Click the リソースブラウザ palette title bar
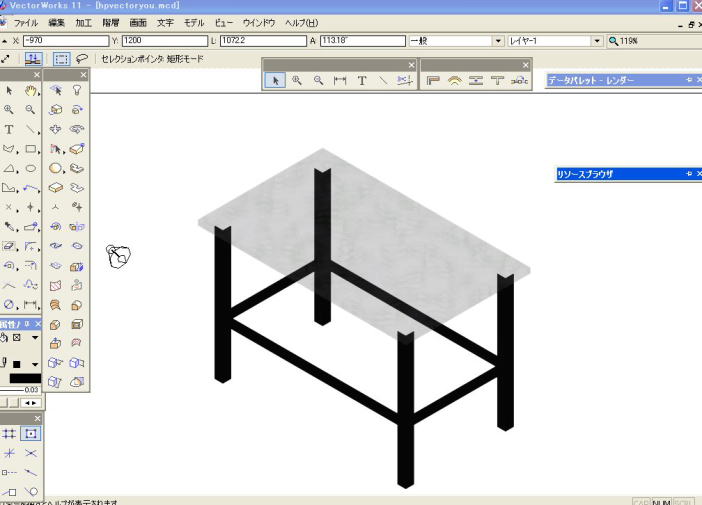Screen dimensions: 702x505 tap(629, 174)
